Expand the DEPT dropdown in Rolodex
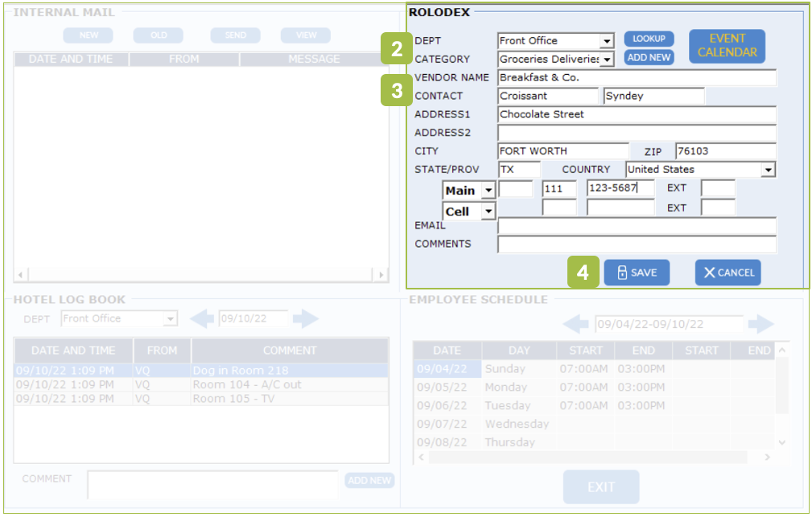Image resolution: width=812 pixels, height=517 pixels. coord(607,41)
